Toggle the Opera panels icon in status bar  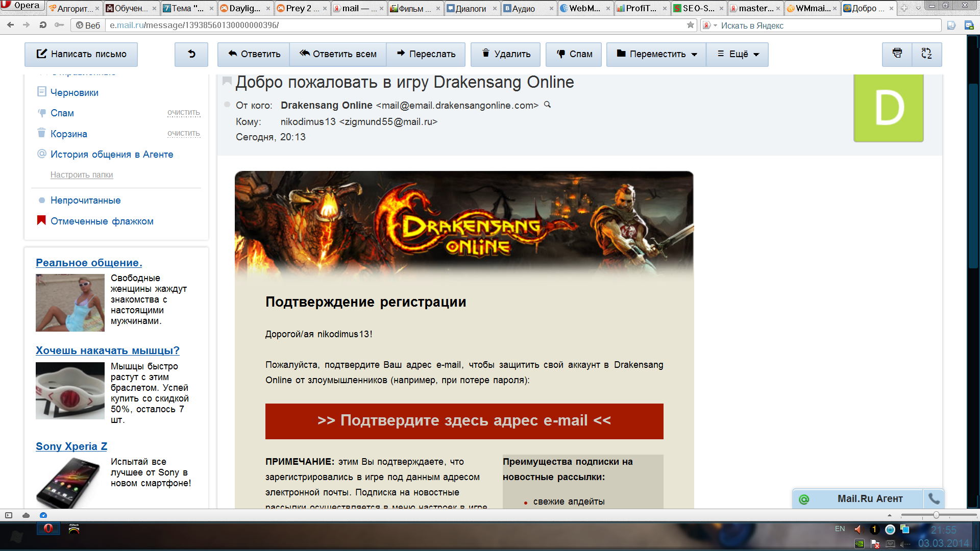click(9, 515)
